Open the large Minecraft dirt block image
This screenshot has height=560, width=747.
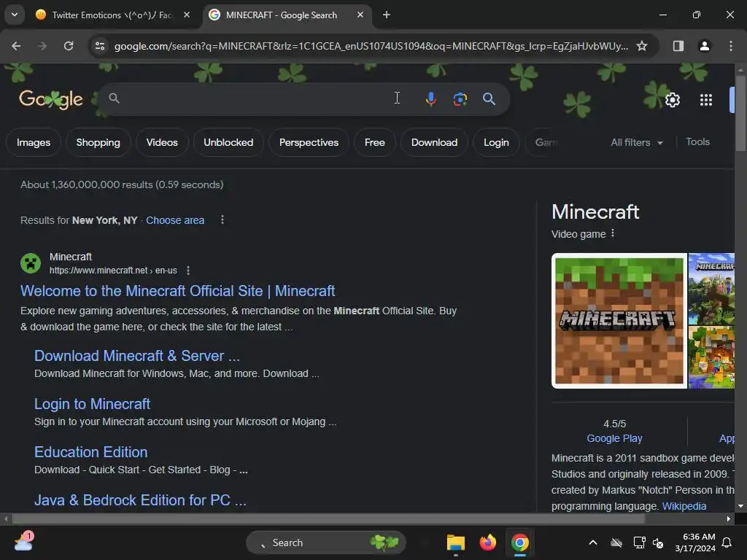(x=619, y=321)
